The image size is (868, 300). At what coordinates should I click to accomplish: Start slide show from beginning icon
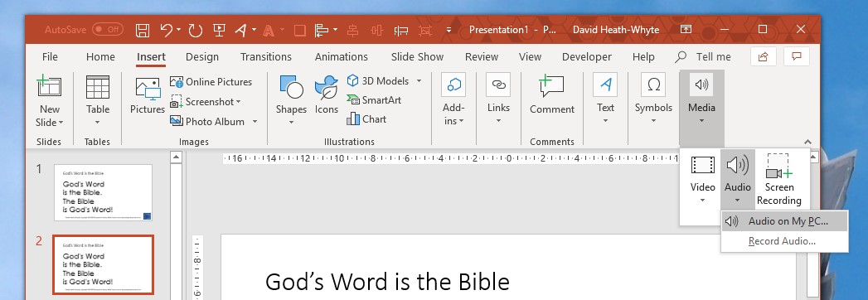(219, 30)
